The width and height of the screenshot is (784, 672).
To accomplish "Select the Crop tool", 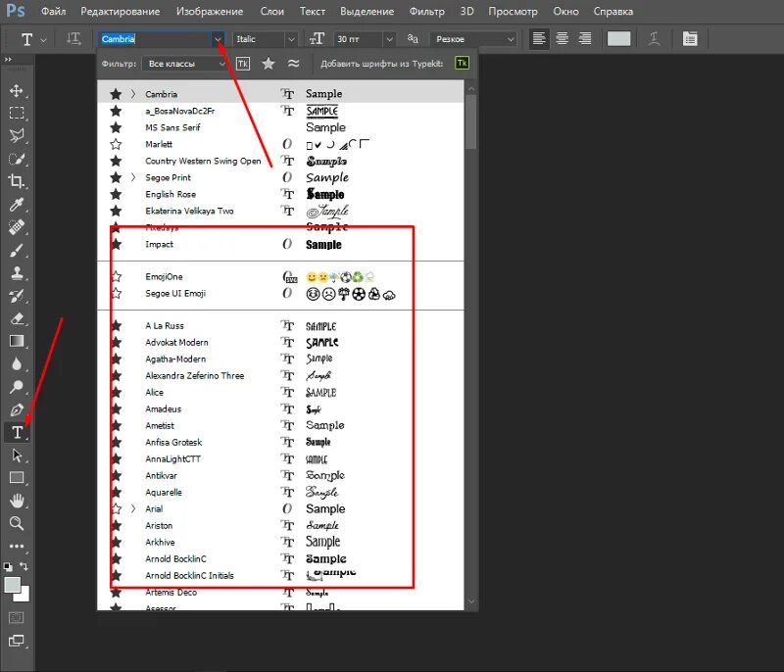I will pos(17,181).
